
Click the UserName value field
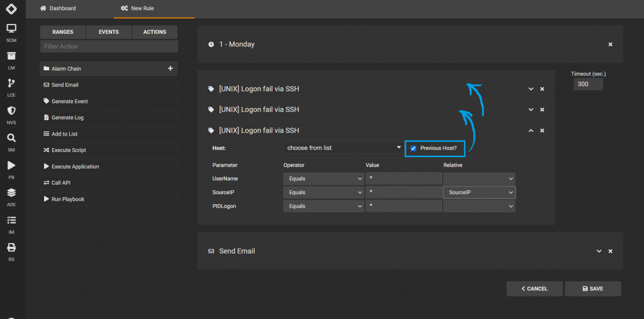click(x=404, y=179)
